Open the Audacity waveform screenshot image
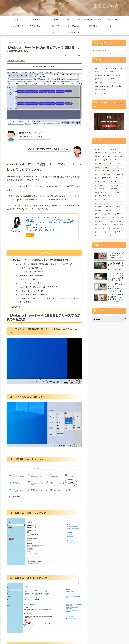Image resolution: width=129 pixels, height=644 pixels. [x=44, y=99]
